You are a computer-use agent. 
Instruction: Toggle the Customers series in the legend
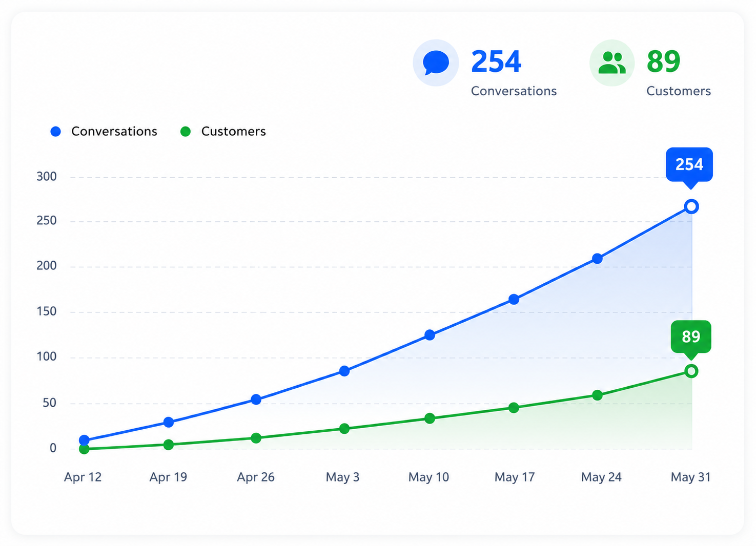[x=223, y=132]
